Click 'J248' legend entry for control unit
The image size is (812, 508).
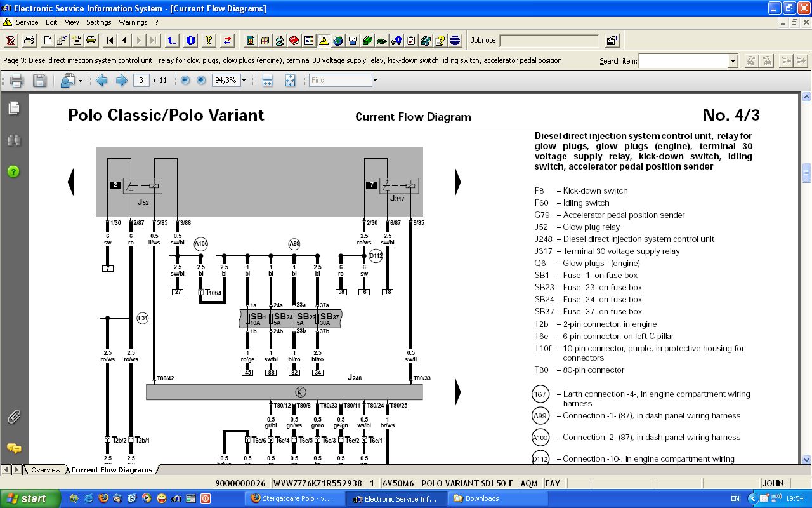click(624, 239)
